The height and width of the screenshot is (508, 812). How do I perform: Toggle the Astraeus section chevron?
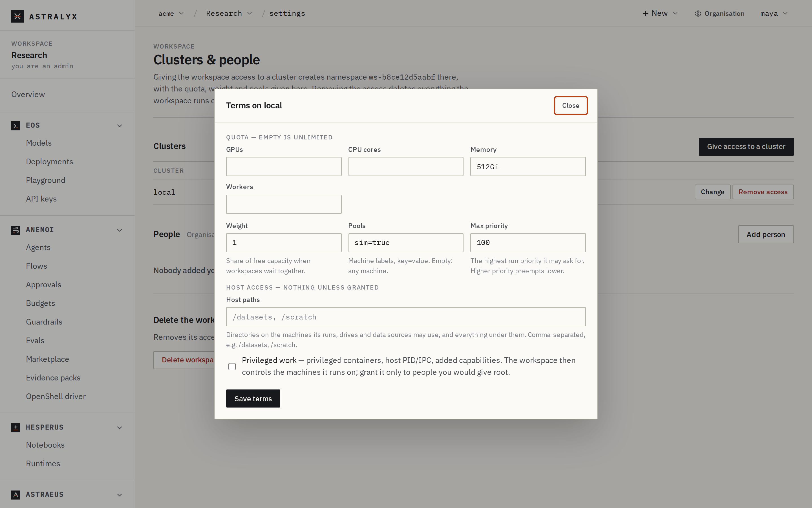pyautogui.click(x=120, y=495)
